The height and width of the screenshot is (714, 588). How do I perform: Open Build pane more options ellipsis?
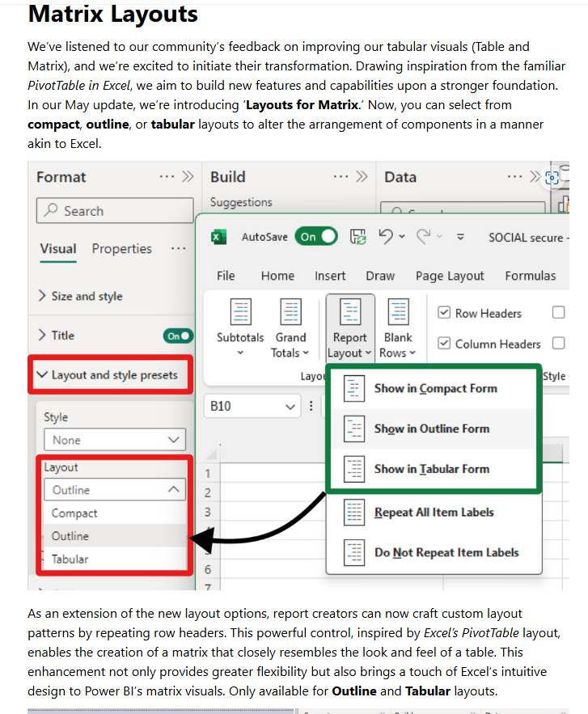(341, 176)
